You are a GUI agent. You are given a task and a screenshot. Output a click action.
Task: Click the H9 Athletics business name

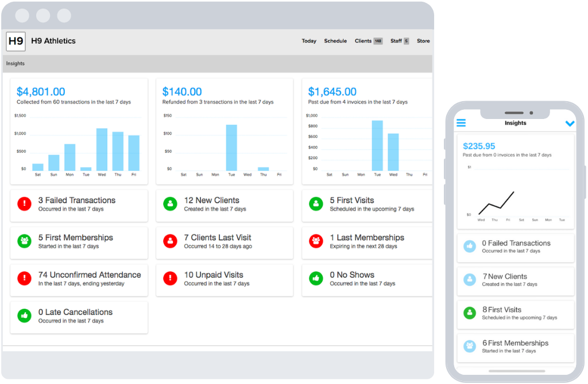(x=53, y=41)
